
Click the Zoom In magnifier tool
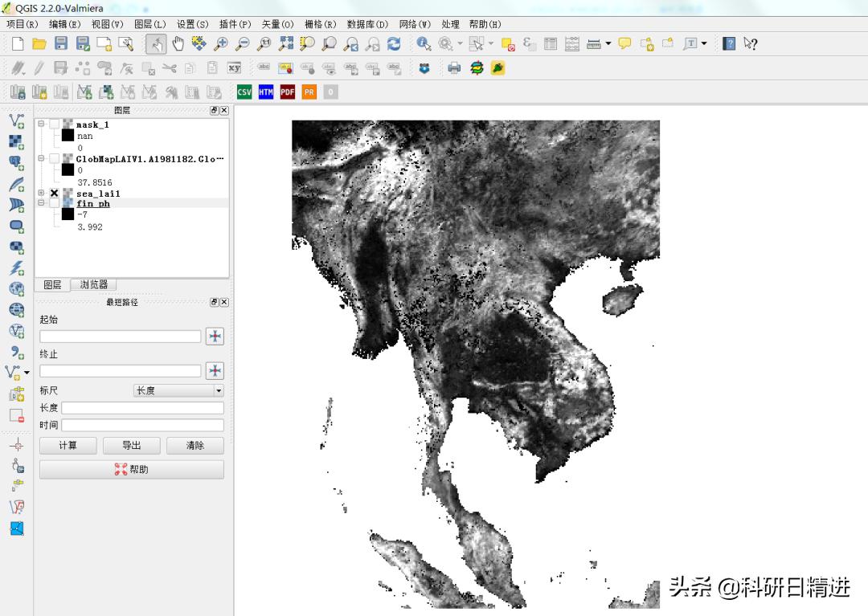point(220,43)
